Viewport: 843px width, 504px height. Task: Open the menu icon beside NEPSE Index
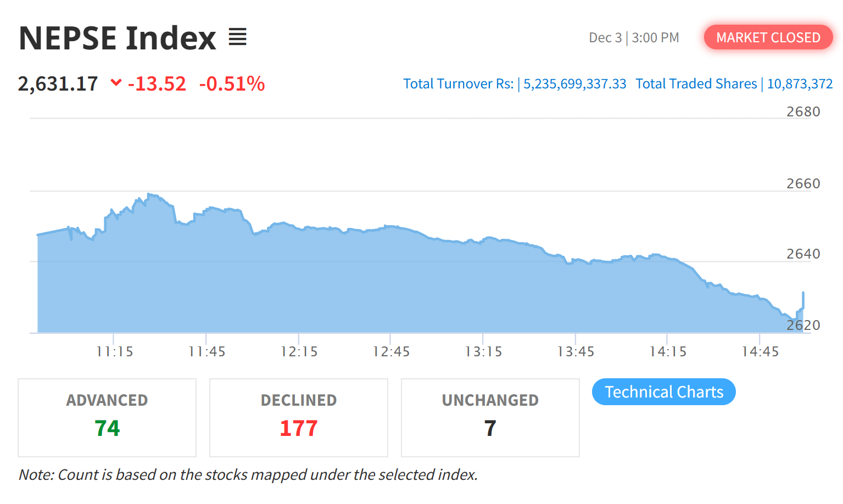[x=237, y=37]
